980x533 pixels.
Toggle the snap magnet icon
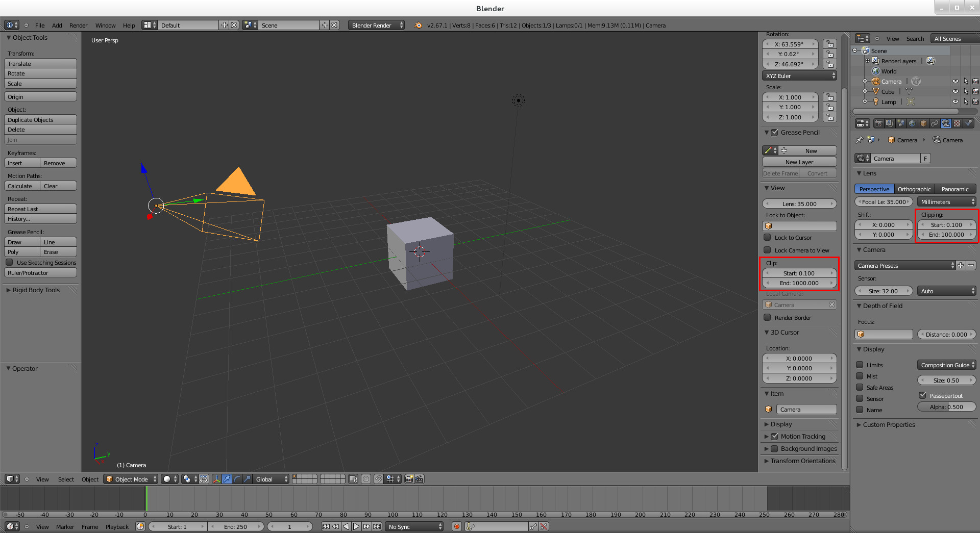tap(378, 479)
